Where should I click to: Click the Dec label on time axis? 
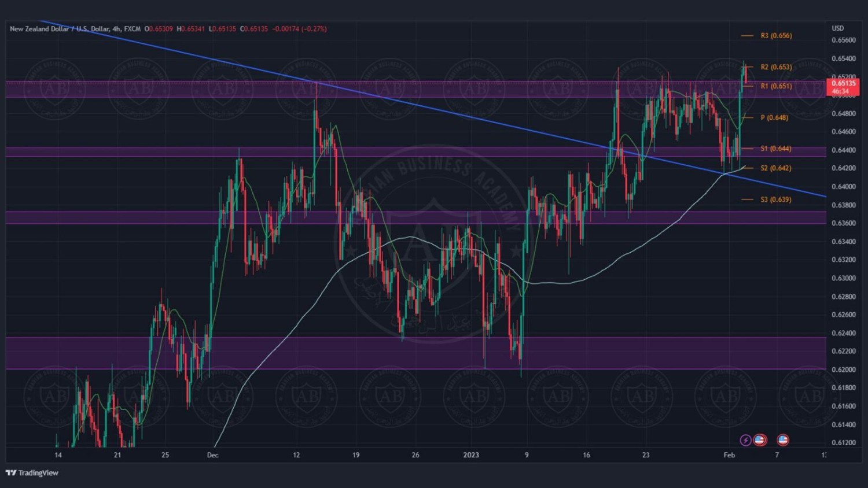(212, 455)
